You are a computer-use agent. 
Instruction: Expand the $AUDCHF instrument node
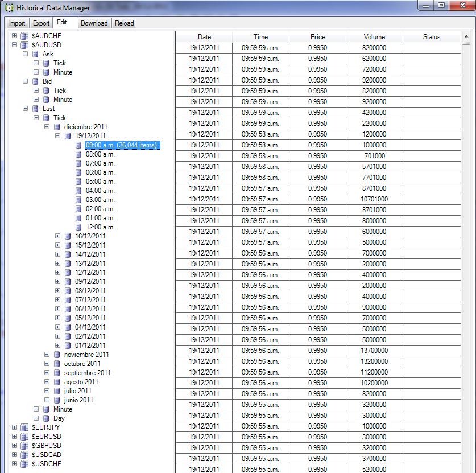14,35
